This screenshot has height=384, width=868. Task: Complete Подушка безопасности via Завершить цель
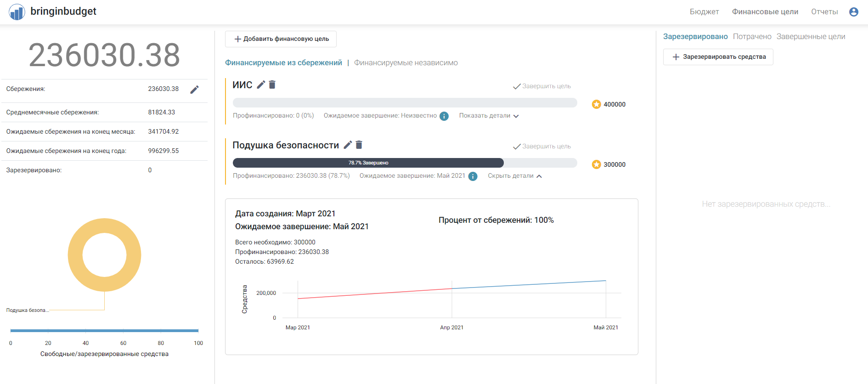click(x=542, y=147)
